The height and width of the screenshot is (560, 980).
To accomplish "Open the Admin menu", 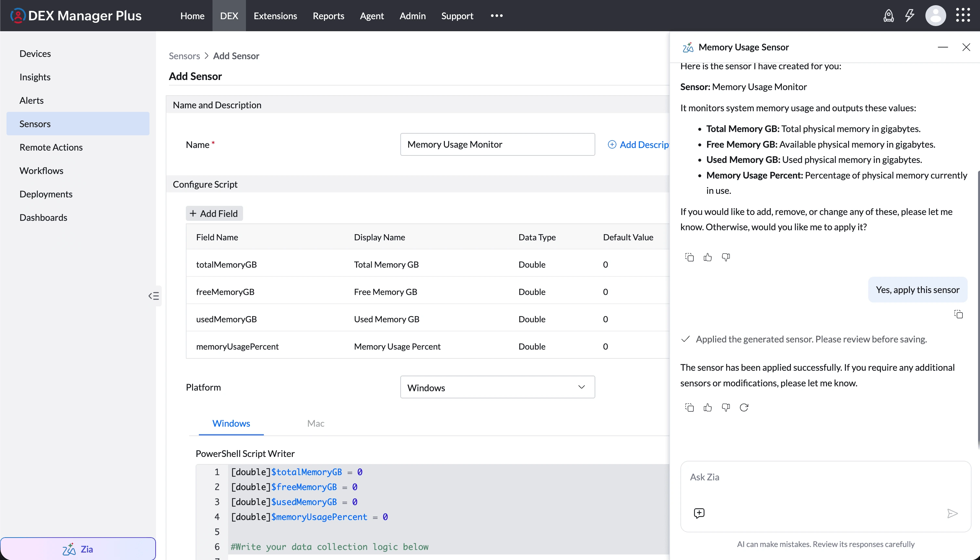I will coord(412,16).
